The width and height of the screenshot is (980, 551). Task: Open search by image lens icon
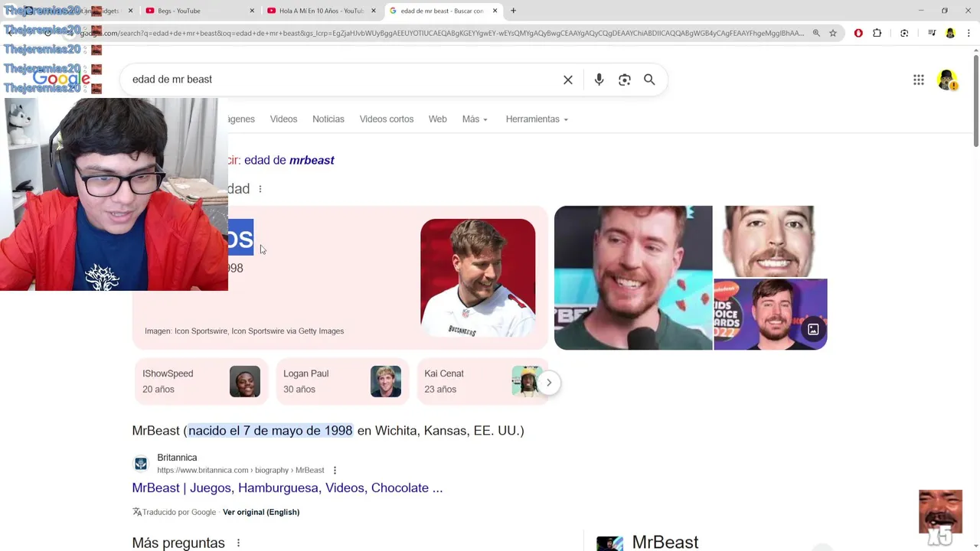(625, 80)
